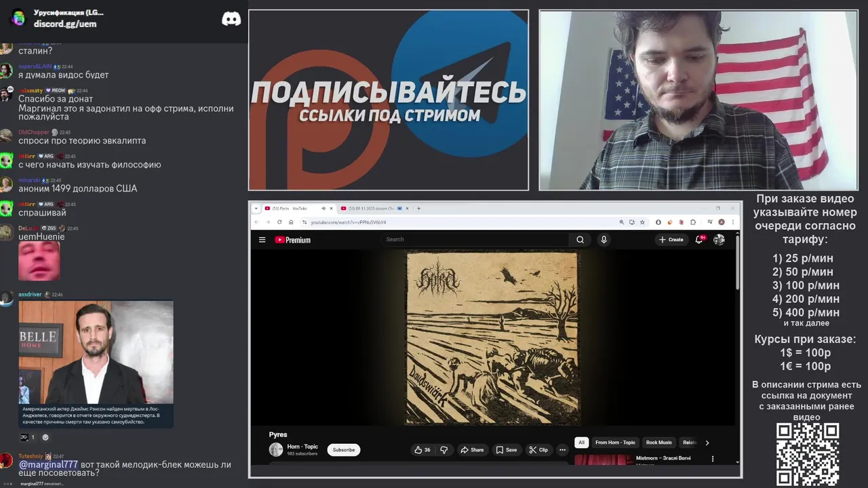Open the Horn - Topic channel name
The width and height of the screenshot is (868, 488).
302,447
